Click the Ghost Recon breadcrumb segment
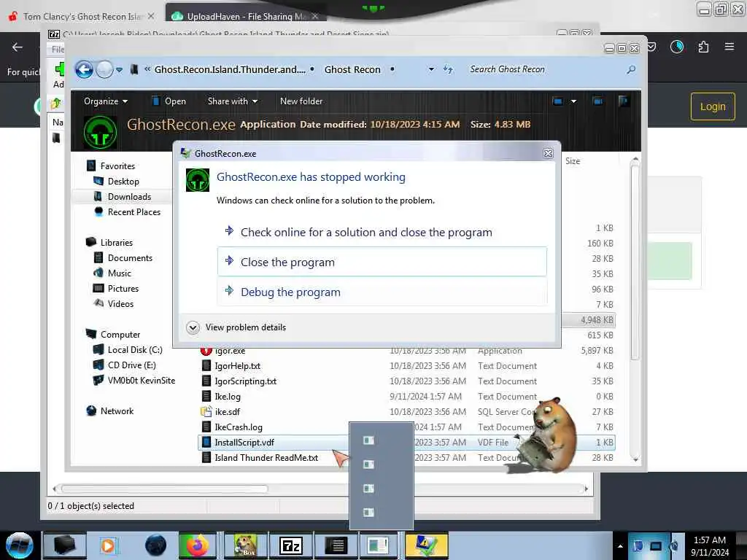 (352, 69)
